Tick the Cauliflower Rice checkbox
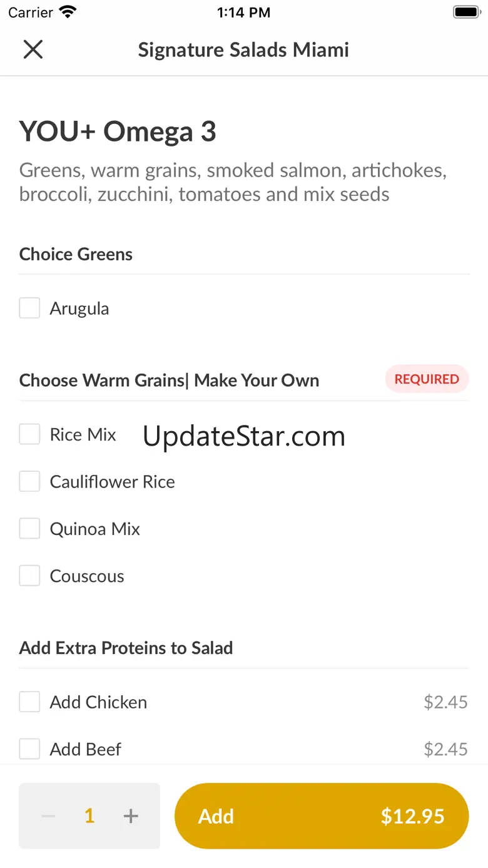 29,481
